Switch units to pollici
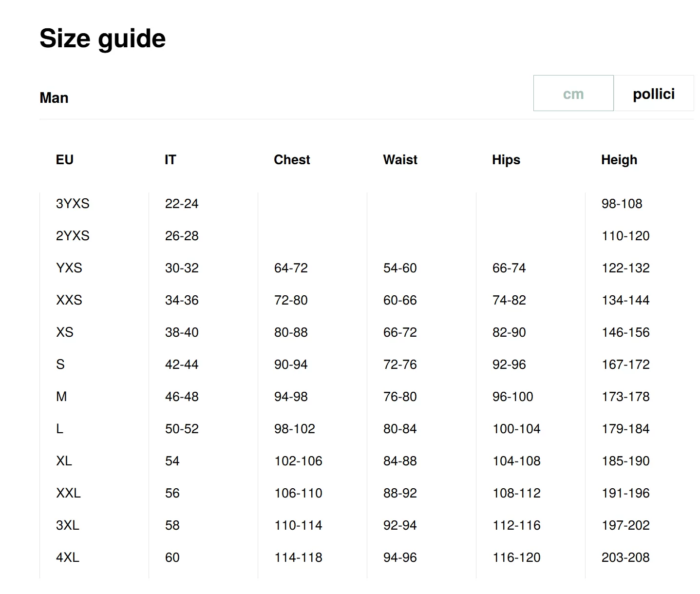 coord(654,94)
